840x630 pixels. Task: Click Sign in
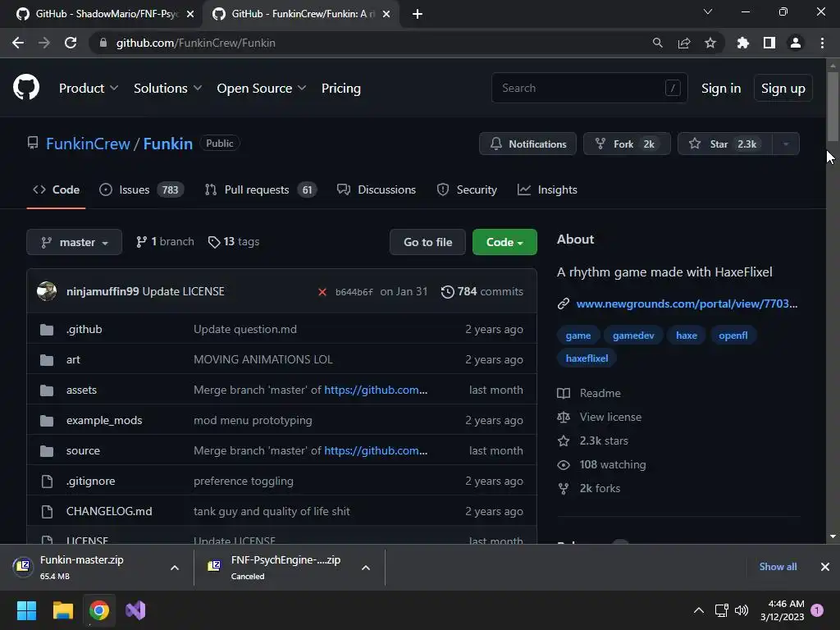click(x=721, y=89)
